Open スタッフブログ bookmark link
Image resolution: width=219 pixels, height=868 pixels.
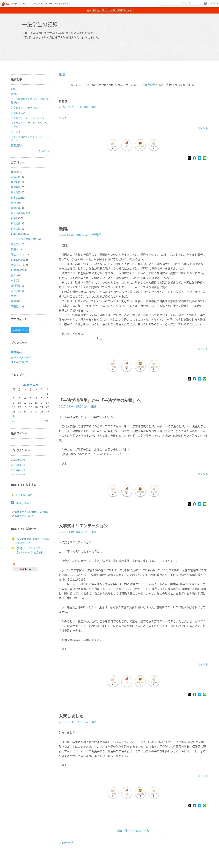(19, 363)
